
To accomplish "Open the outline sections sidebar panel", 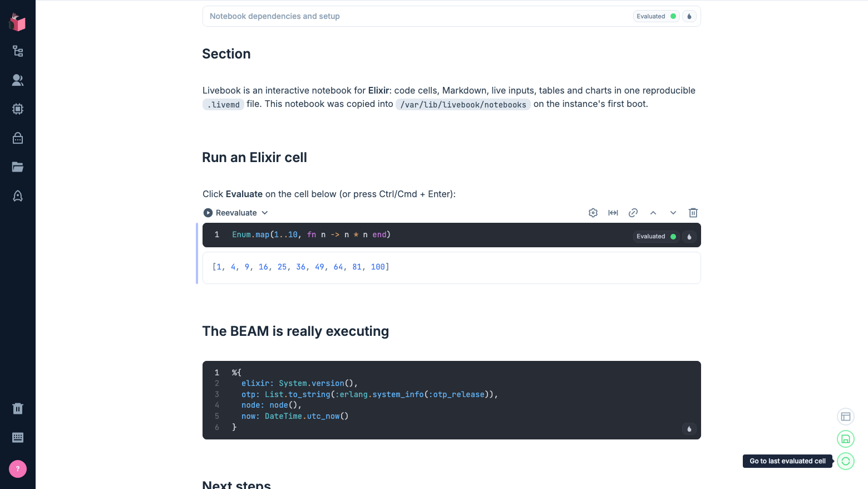I will click(x=18, y=51).
